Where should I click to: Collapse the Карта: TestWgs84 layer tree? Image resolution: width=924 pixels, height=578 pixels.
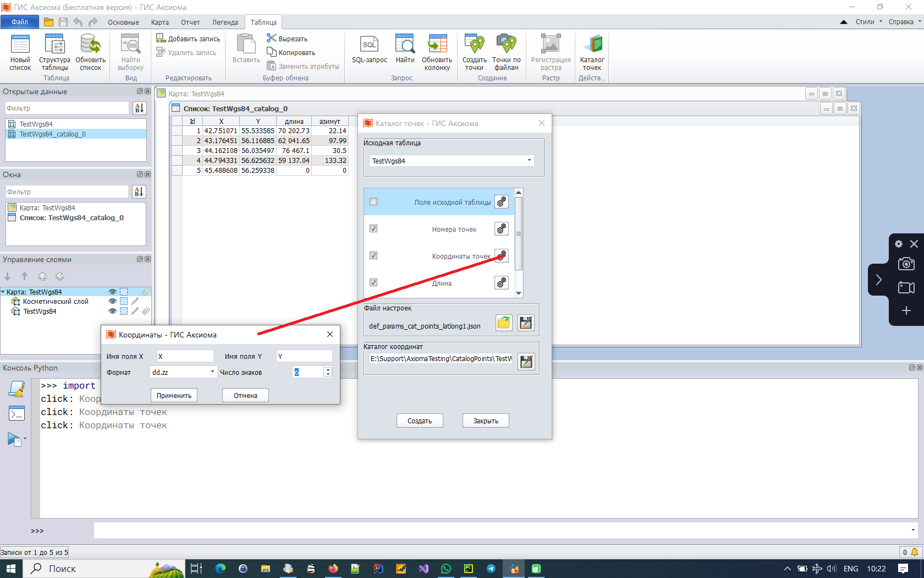pyautogui.click(x=3, y=292)
